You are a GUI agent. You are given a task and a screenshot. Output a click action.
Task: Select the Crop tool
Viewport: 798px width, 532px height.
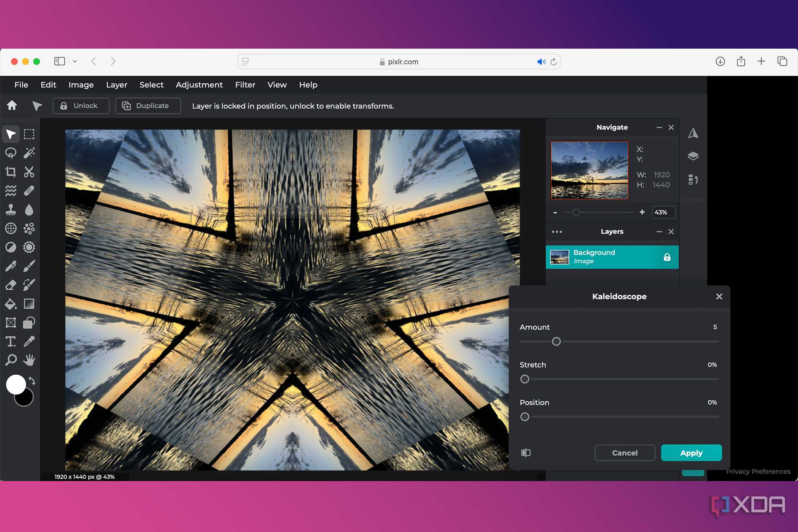tap(11, 172)
